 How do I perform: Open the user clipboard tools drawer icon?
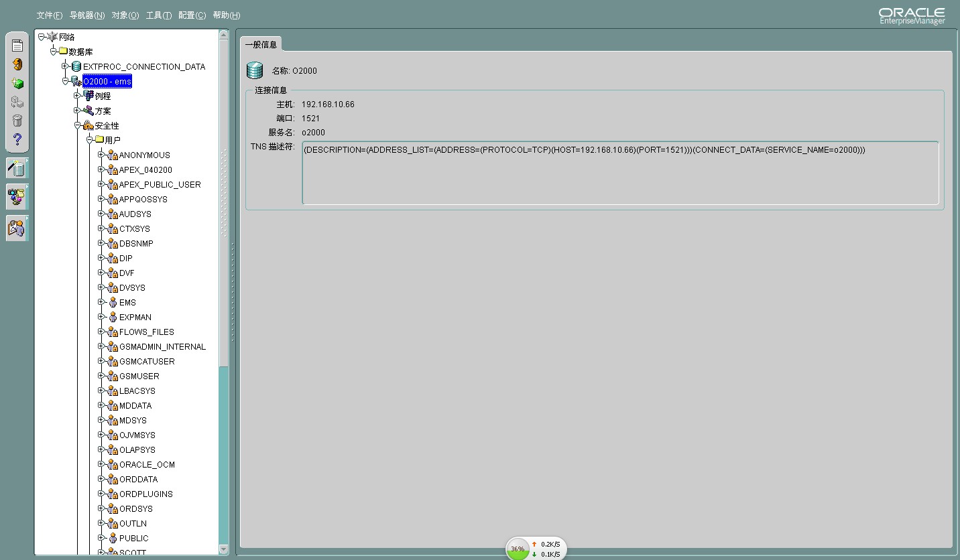coord(17,228)
